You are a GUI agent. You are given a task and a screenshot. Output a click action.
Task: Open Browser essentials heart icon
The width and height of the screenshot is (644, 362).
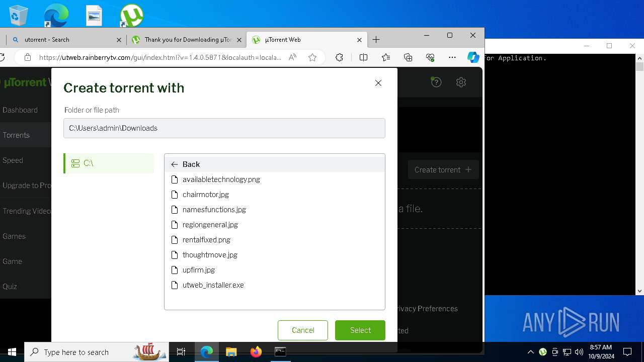[430, 57]
